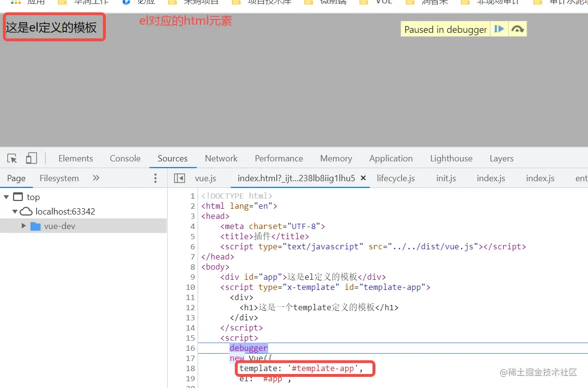Set breakpoint on line 9 gutter
The width and height of the screenshot is (588, 388).
tap(192, 277)
